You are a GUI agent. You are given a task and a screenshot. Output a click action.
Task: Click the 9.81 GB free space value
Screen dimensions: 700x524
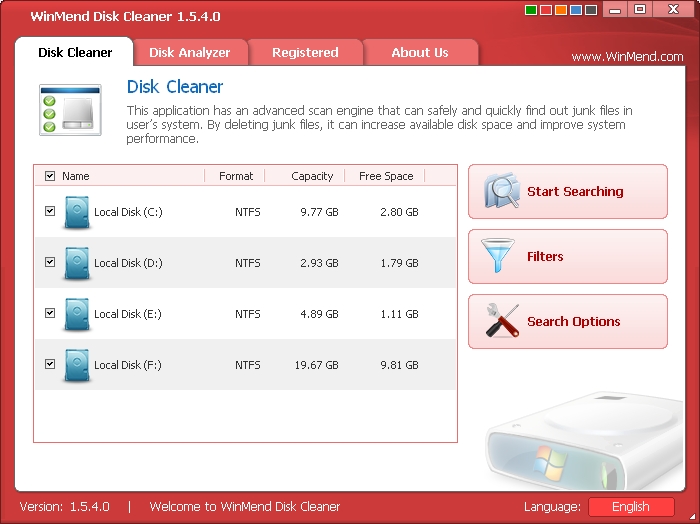click(399, 365)
